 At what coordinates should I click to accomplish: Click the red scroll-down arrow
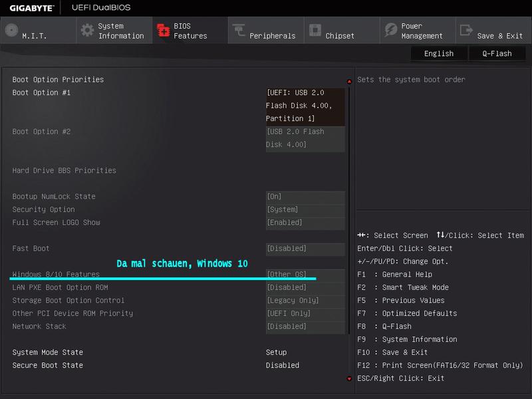tap(349, 378)
